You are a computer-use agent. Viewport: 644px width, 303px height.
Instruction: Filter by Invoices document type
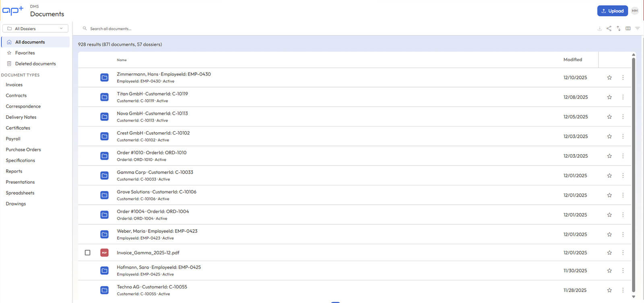14,85
